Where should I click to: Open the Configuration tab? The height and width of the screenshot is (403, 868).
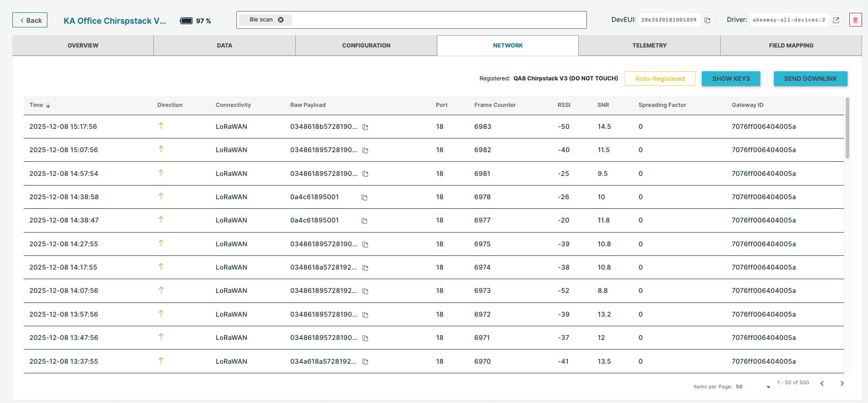tap(366, 46)
